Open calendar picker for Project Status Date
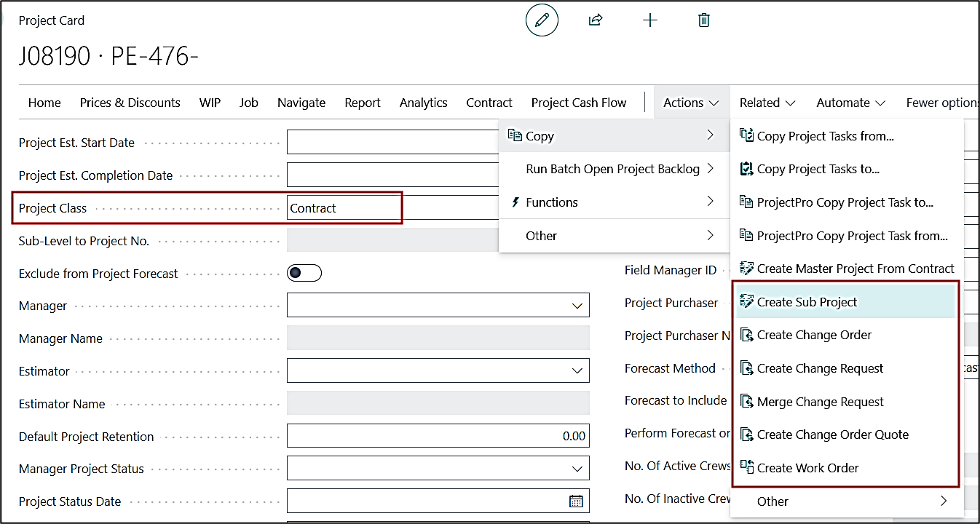The image size is (980, 524). [576, 501]
